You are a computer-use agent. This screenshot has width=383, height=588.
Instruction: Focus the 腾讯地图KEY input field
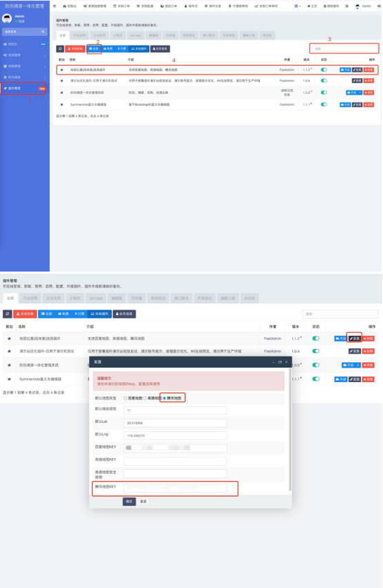[175, 488]
